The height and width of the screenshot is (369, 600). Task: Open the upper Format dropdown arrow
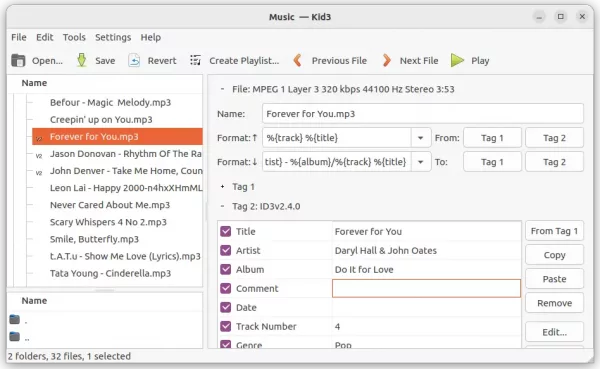pos(421,138)
